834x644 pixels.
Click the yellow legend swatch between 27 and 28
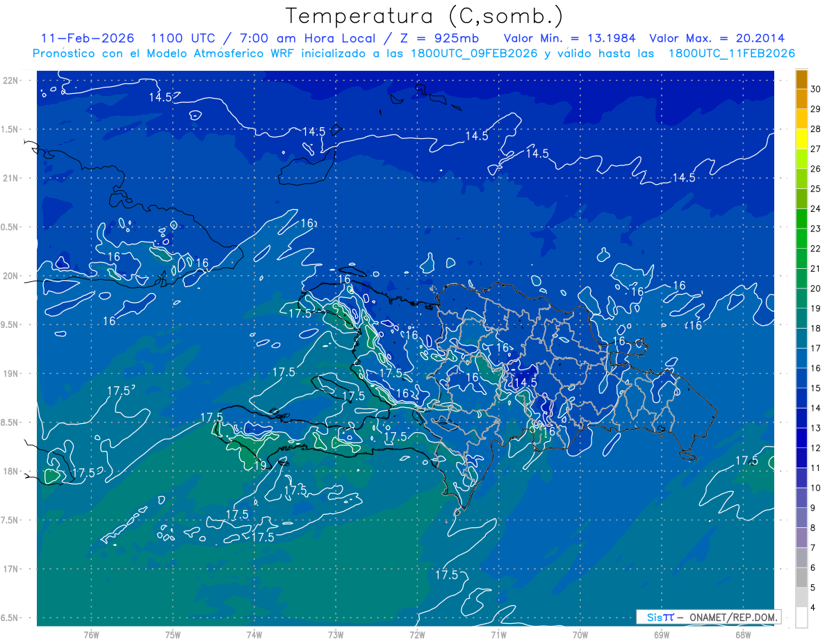point(801,138)
